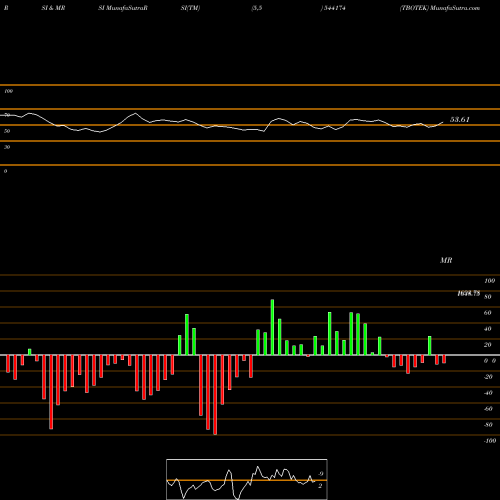Click the MR label above histogram
The image size is (500, 500).
coord(446,260)
